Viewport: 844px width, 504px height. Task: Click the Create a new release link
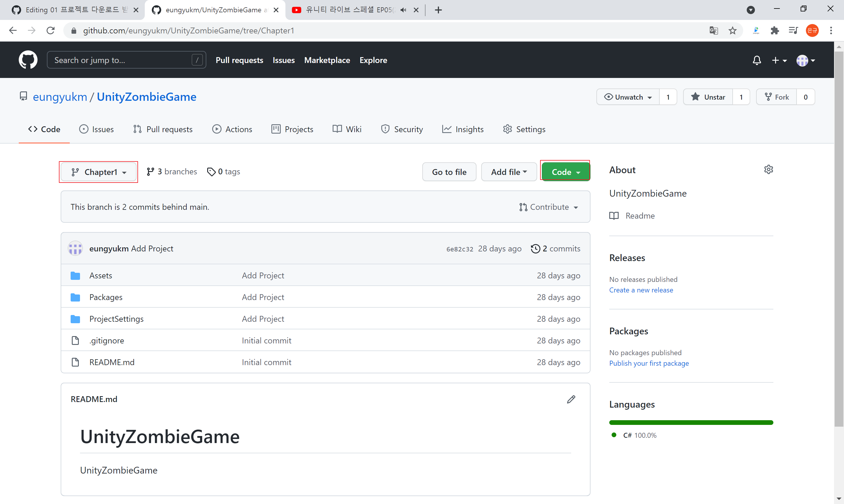click(x=641, y=290)
